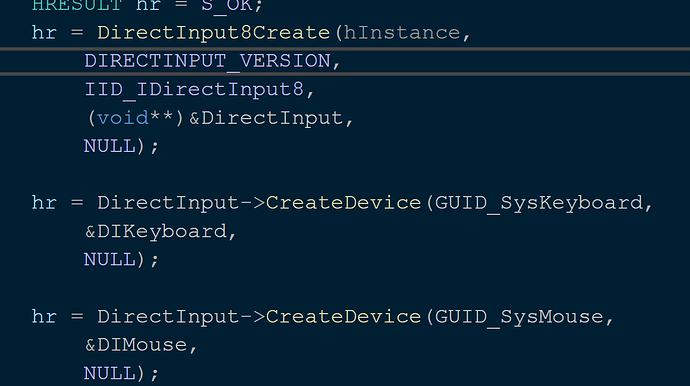
Task: Click the S_OK value at top
Action: 227,6
